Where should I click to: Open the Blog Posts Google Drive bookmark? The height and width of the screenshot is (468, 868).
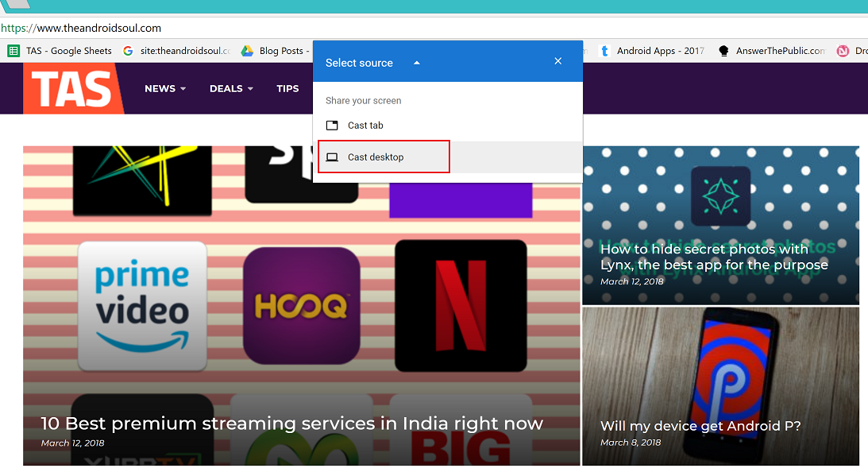pyautogui.click(x=274, y=51)
